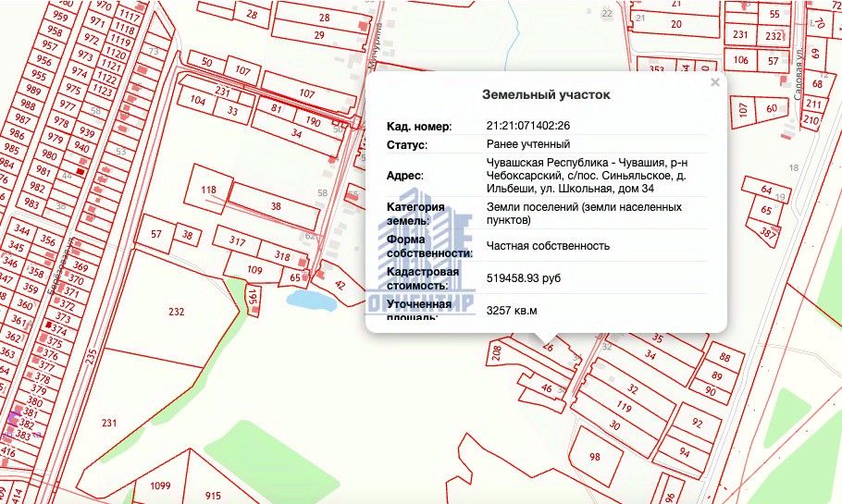This screenshot has width=842, height=504.
Task: Select map parcel labeled 939
Action: (87, 131)
